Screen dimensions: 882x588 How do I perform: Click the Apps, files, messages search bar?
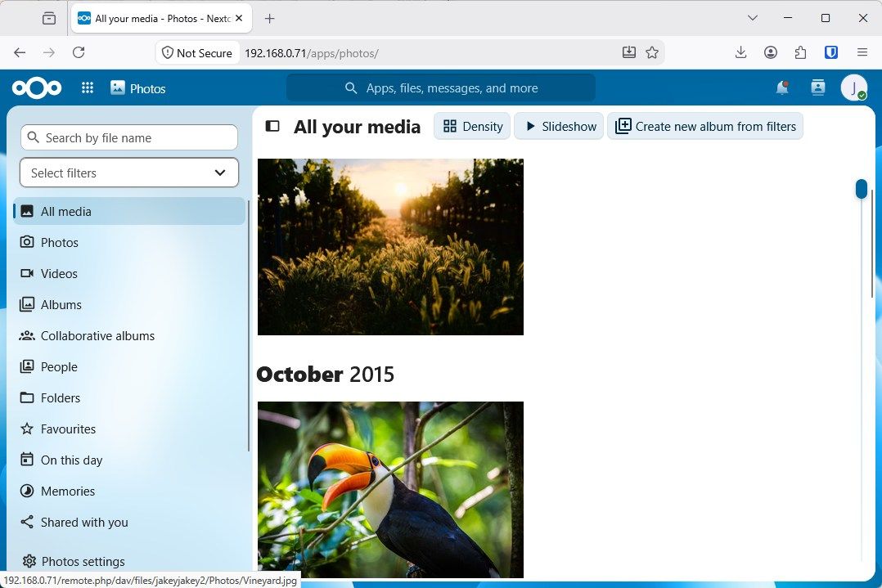click(441, 88)
